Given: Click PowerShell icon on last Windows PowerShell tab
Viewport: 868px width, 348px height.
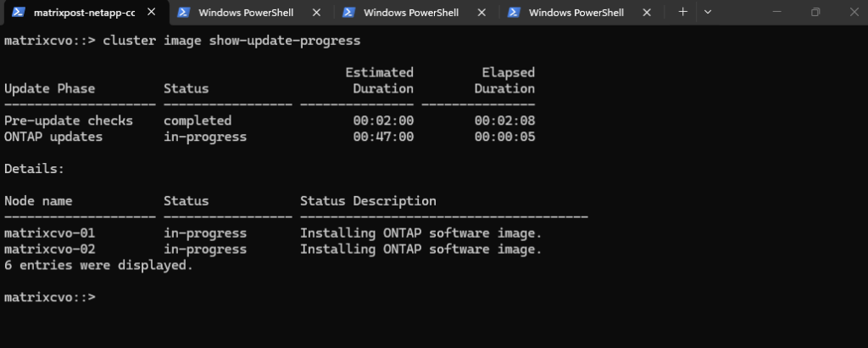Looking at the screenshot, I should [513, 13].
